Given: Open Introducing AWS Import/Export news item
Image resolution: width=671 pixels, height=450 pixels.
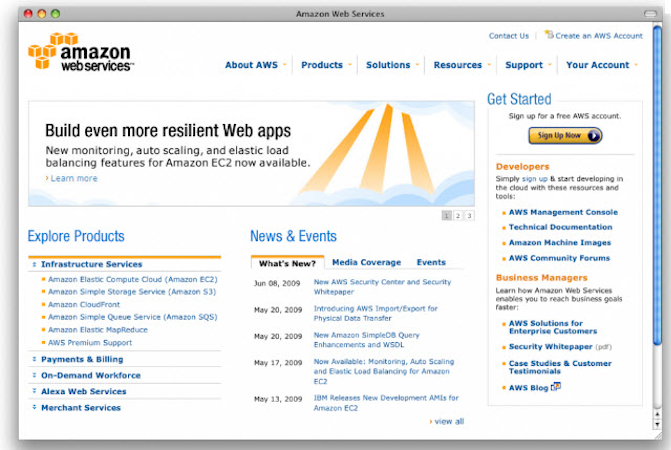Looking at the screenshot, I should point(375,313).
